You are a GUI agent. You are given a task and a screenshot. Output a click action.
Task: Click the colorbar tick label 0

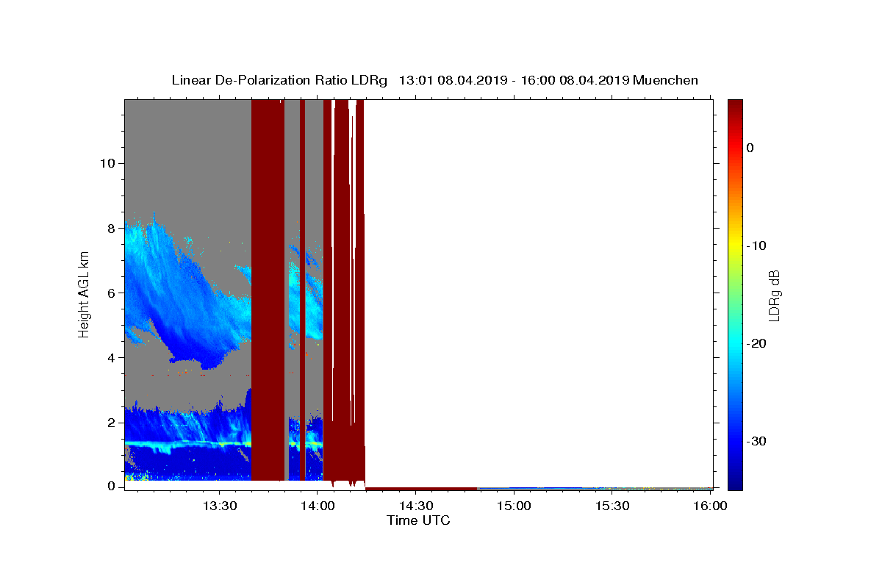(x=750, y=148)
